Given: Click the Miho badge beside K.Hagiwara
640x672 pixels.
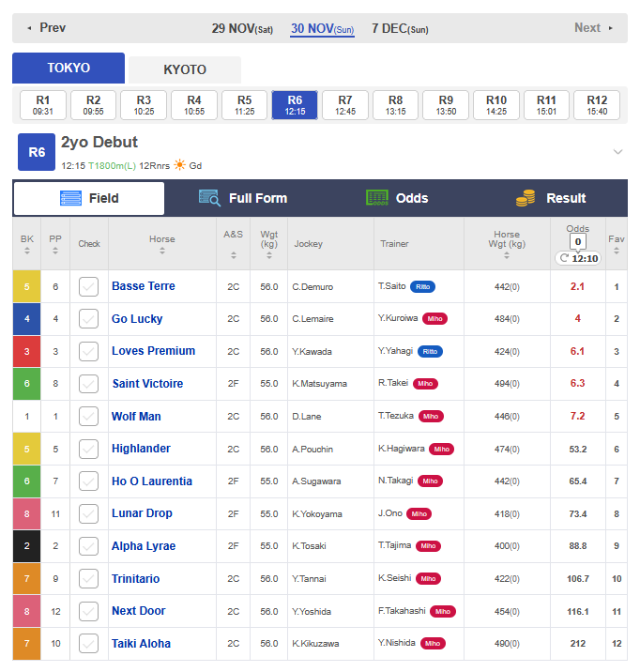Looking at the screenshot, I should (442, 450).
